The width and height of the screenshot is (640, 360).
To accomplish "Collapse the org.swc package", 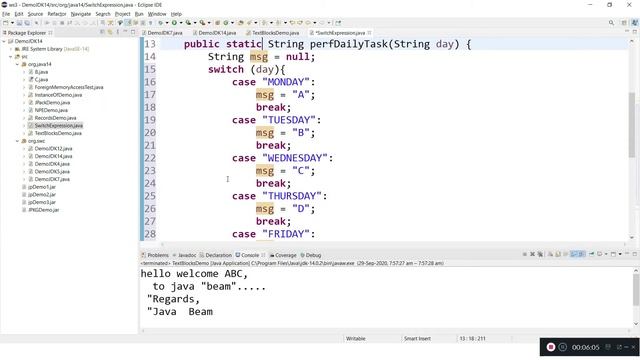I will pyautogui.click(x=18, y=141).
